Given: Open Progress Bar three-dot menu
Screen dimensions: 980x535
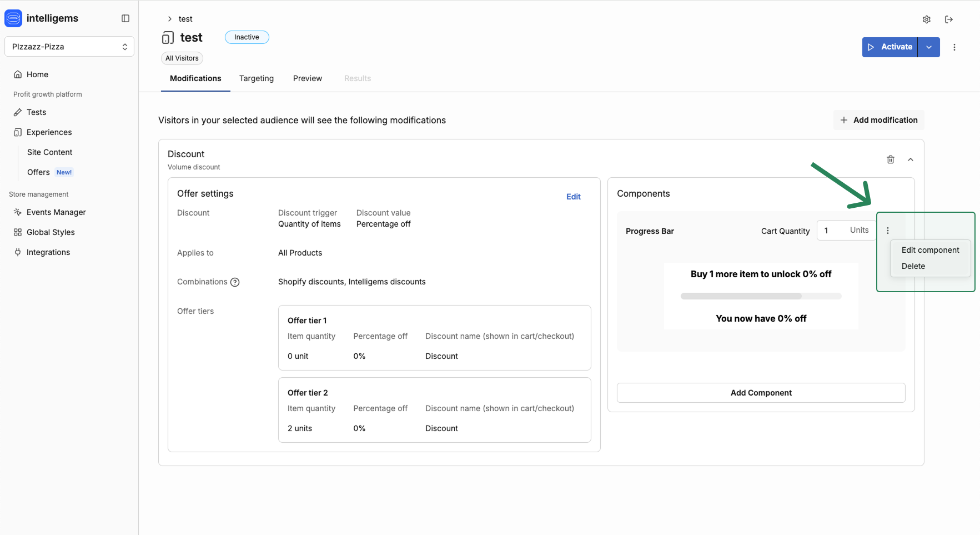Looking at the screenshot, I should (x=888, y=231).
